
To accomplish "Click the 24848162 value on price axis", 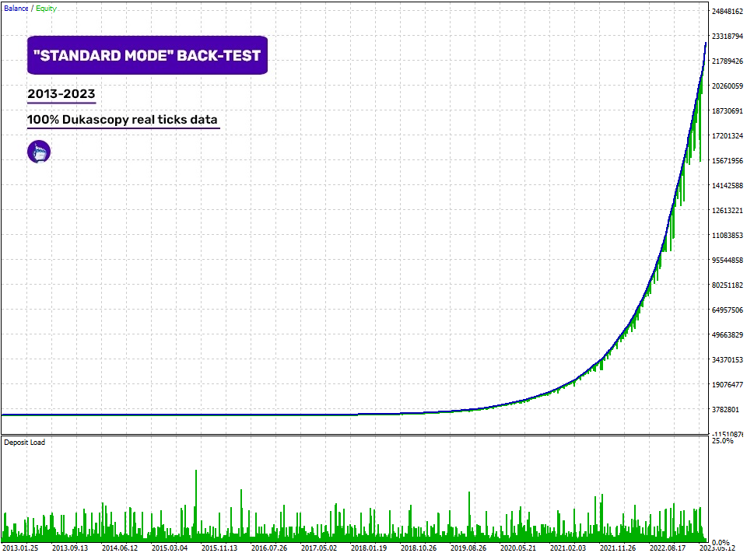I will 728,12.
